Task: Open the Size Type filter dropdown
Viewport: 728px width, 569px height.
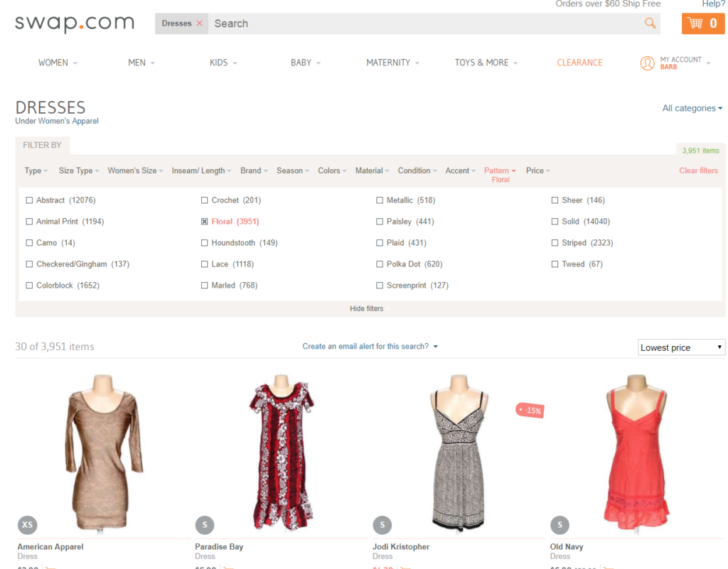Action: click(79, 170)
